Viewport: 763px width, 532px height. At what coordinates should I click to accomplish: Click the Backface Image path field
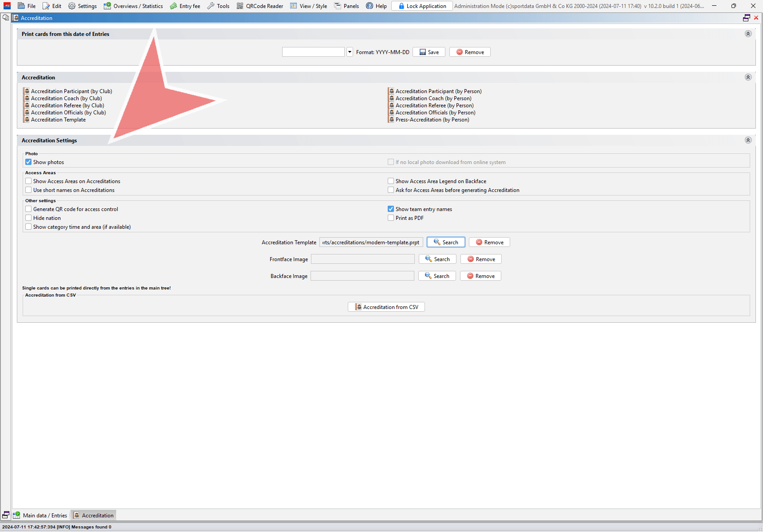[x=362, y=276]
